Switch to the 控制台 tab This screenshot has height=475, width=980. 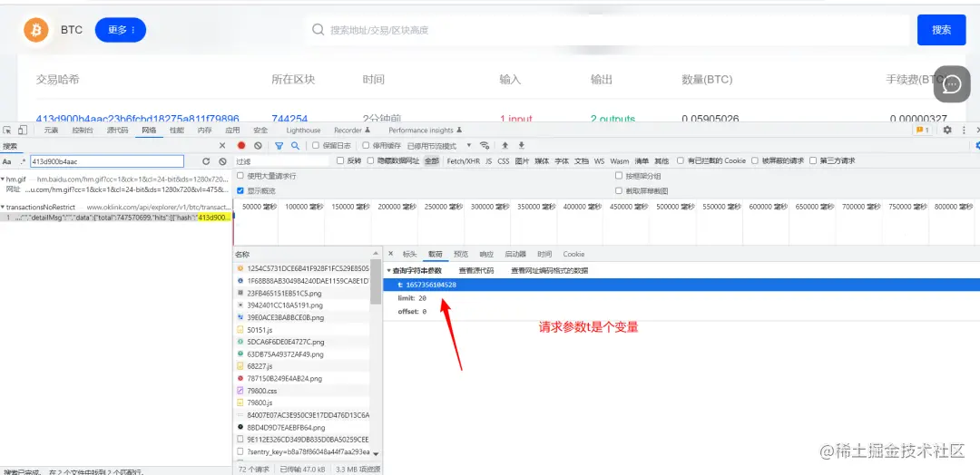click(x=83, y=131)
